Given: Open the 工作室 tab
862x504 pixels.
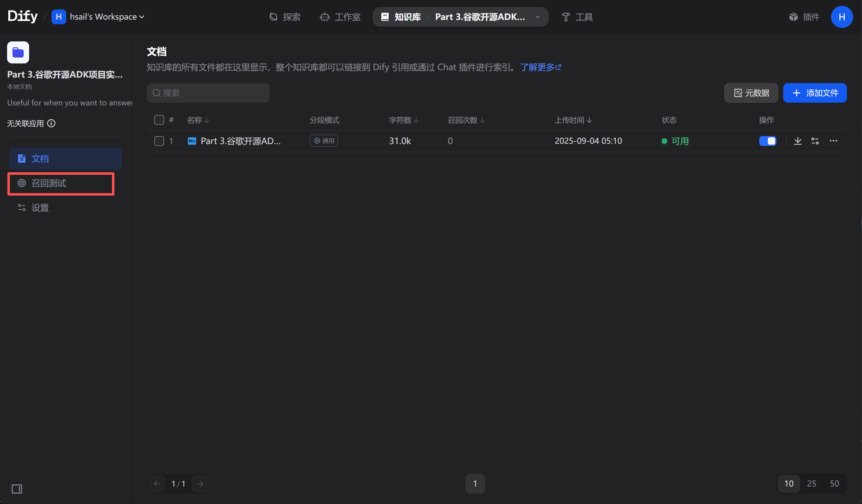Looking at the screenshot, I should coord(340,17).
